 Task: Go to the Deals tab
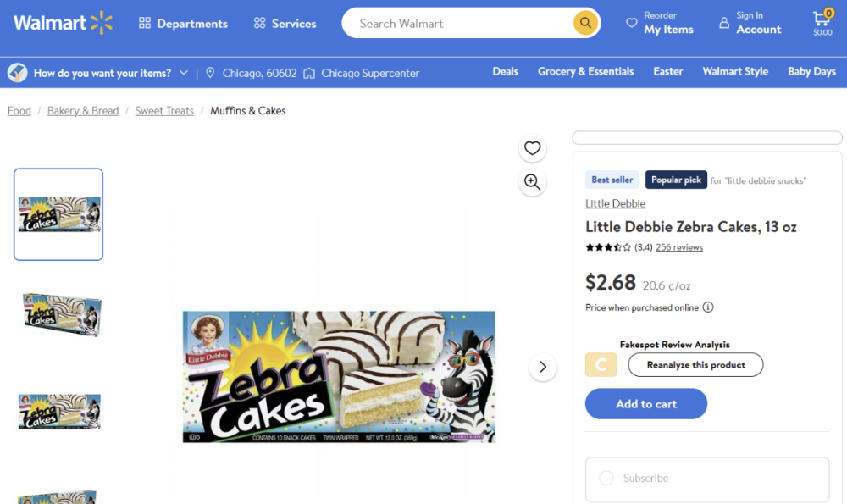pos(505,71)
